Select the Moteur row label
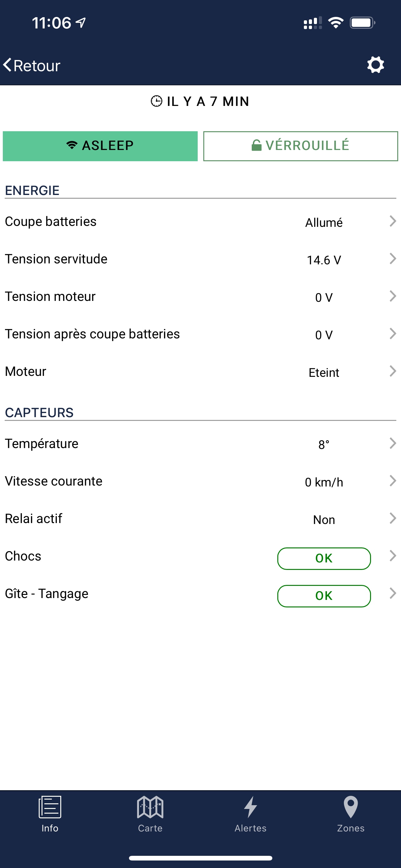This screenshot has height=868, width=401. 26,371
